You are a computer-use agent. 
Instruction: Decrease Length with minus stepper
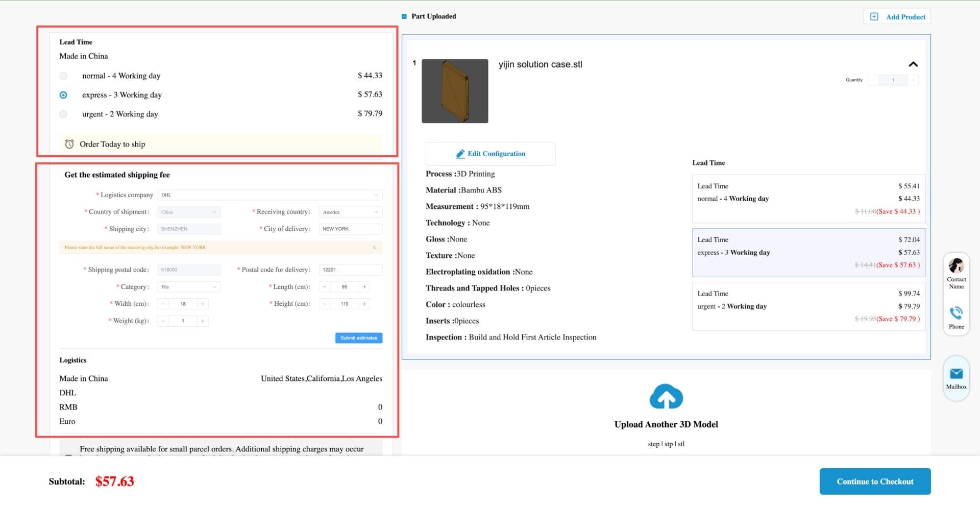[324, 287]
